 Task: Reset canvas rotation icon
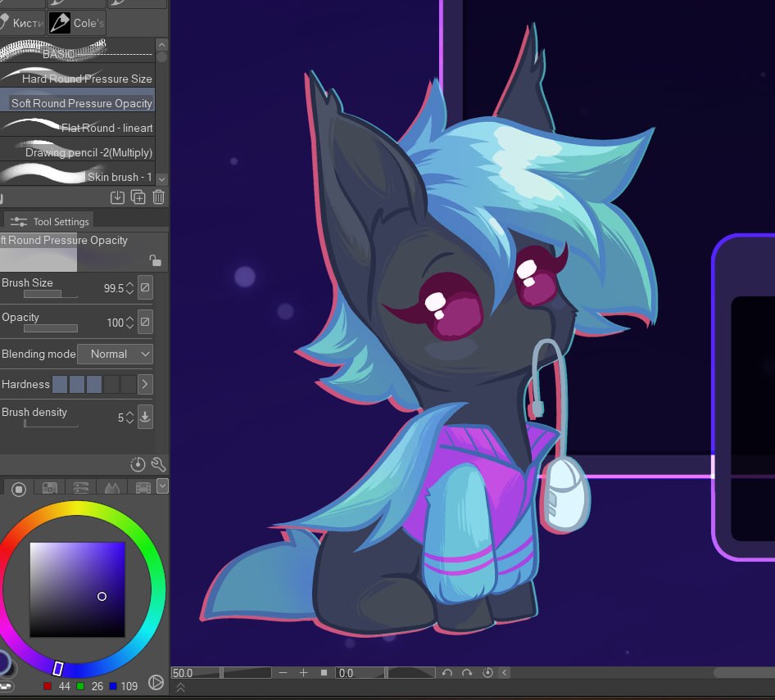point(487,673)
